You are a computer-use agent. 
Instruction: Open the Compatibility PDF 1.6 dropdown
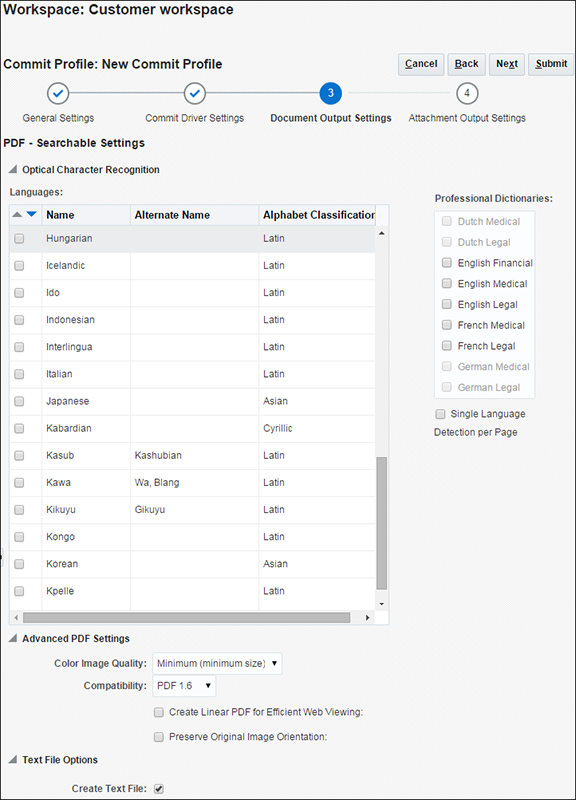tap(184, 686)
